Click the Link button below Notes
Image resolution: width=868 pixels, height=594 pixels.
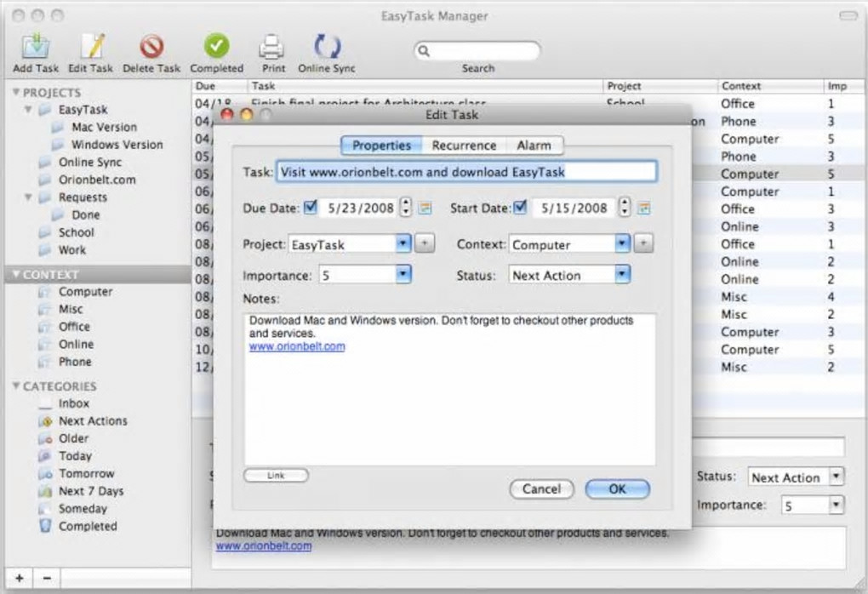click(x=276, y=476)
